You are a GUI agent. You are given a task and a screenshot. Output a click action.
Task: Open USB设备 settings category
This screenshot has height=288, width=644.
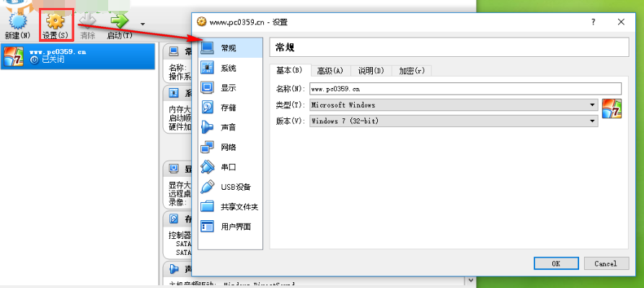[230, 186]
